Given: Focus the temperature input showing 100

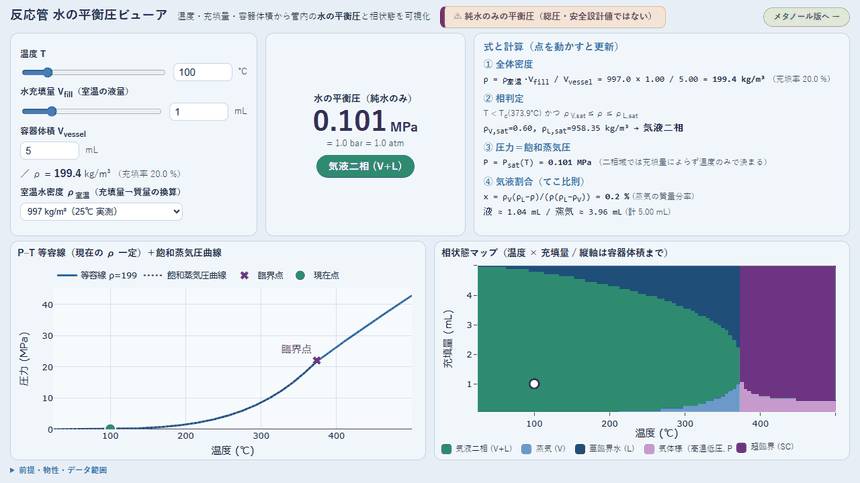Looking at the screenshot, I should [x=202, y=72].
